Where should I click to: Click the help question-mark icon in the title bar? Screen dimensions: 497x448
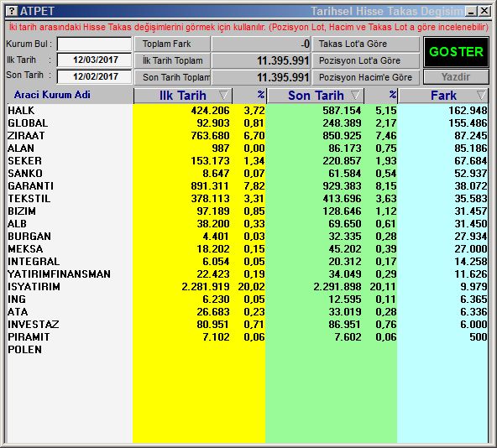pos(12,12)
